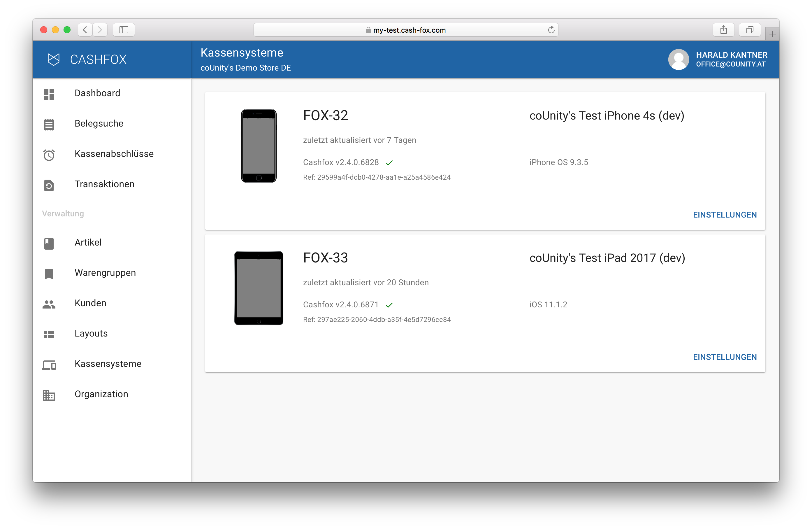Open Einstellungen for FOX-32
This screenshot has width=812, height=529.
(724, 215)
